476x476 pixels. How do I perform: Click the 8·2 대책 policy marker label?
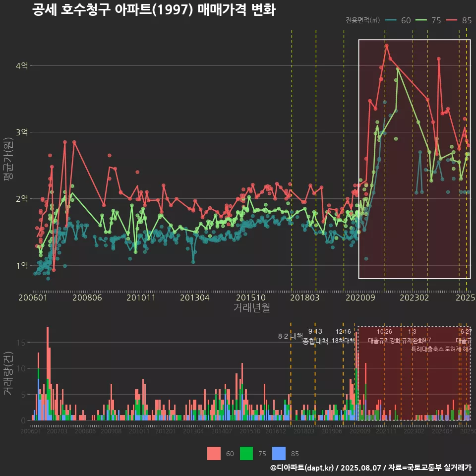291,336
